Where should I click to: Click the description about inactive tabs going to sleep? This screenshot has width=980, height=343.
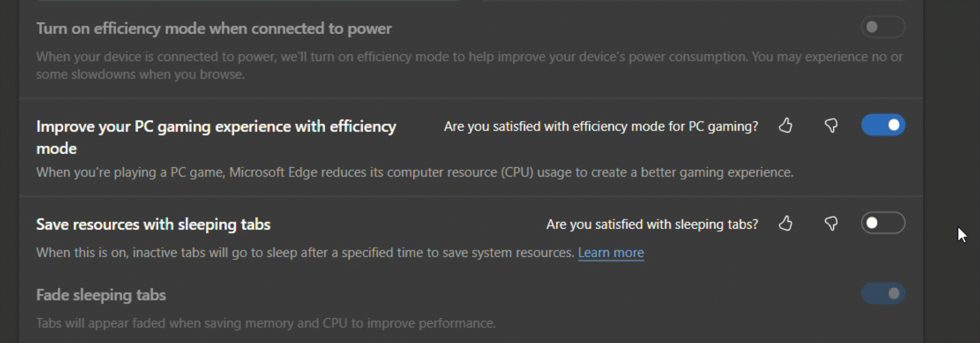305,252
